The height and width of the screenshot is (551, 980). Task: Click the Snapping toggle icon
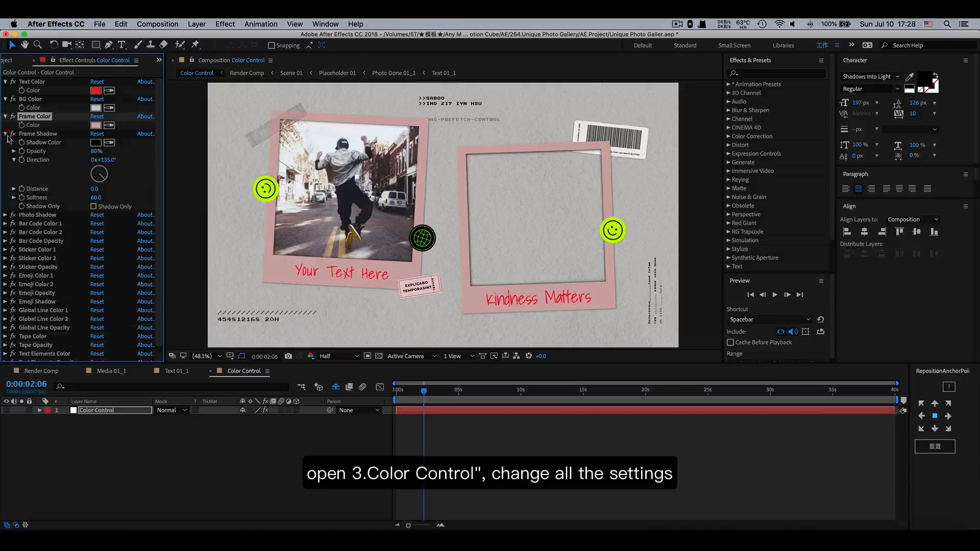(x=271, y=45)
